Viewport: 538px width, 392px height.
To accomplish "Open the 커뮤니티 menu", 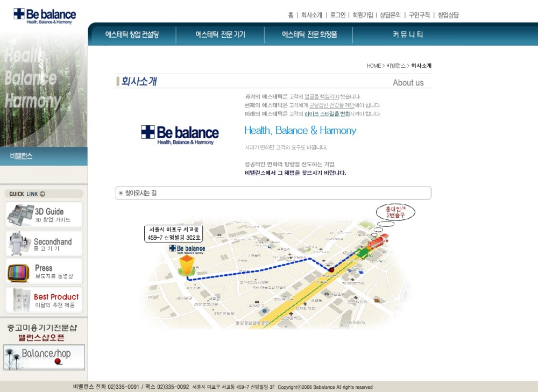I will point(408,35).
